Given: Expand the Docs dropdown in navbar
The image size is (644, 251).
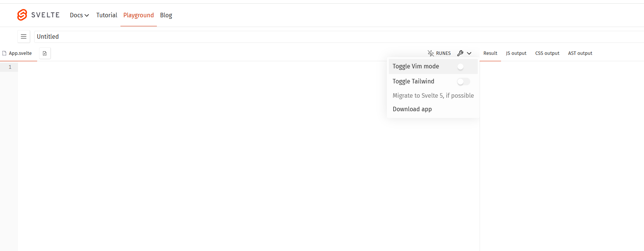Looking at the screenshot, I should click(79, 15).
